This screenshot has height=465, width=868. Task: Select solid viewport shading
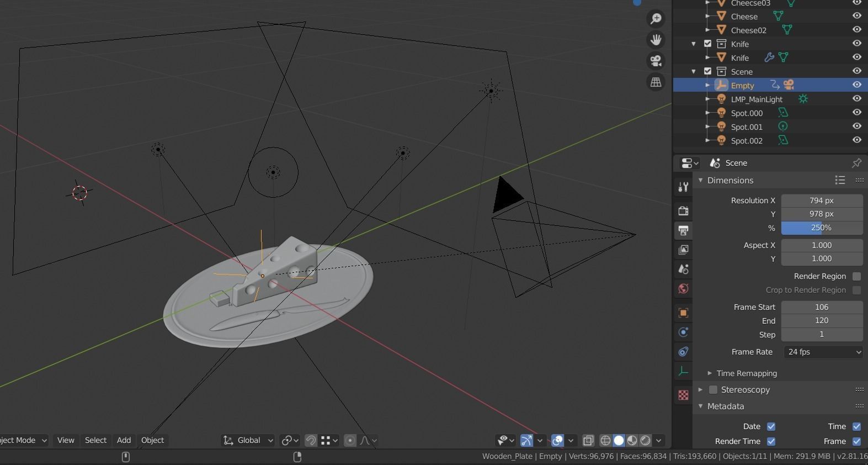click(x=619, y=440)
